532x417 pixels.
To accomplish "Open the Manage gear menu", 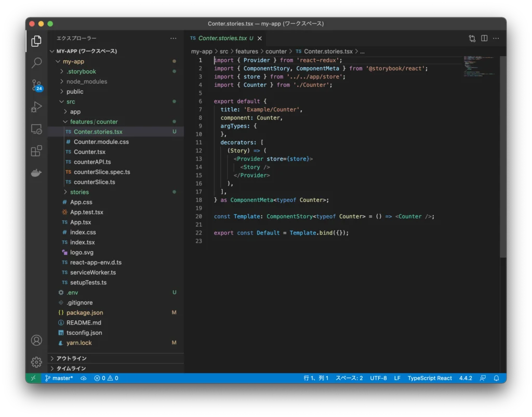I will click(x=36, y=362).
